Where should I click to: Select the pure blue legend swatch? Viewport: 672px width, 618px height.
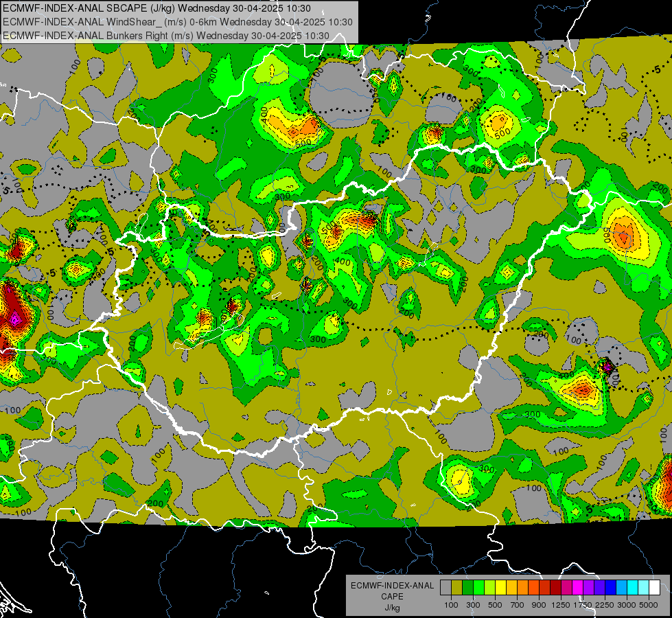[611, 587]
